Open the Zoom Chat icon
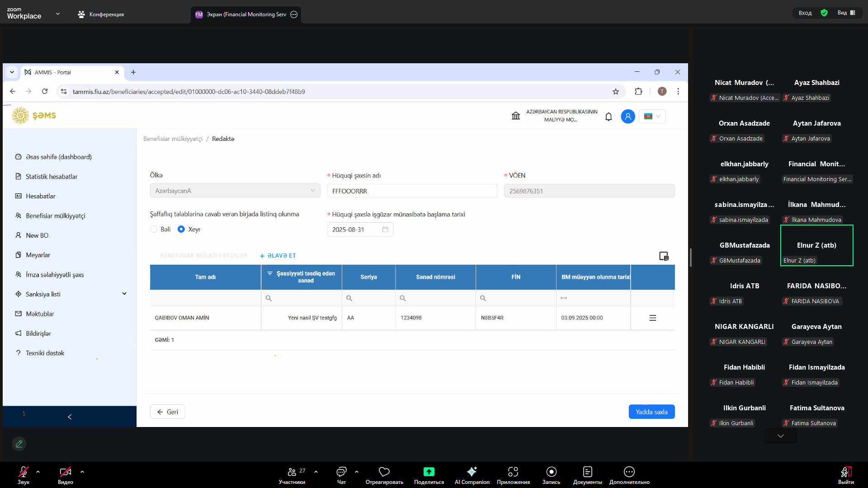Screen dimensions: 868x488 (341, 475)
